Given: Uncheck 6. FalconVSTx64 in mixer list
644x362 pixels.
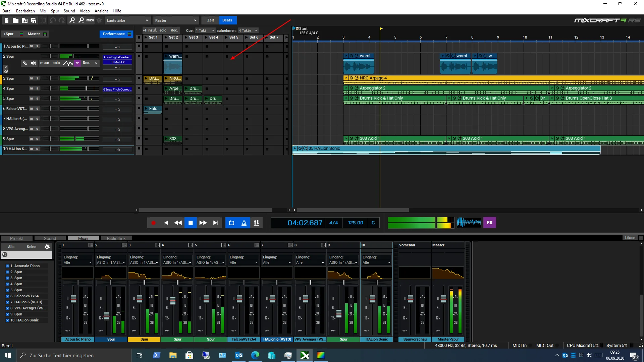Looking at the screenshot, I should [7, 296].
